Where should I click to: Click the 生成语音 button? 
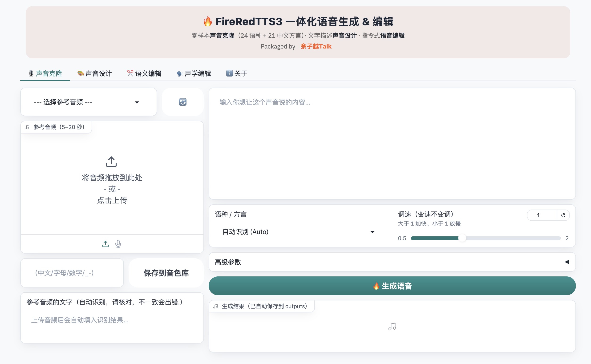tap(392, 286)
